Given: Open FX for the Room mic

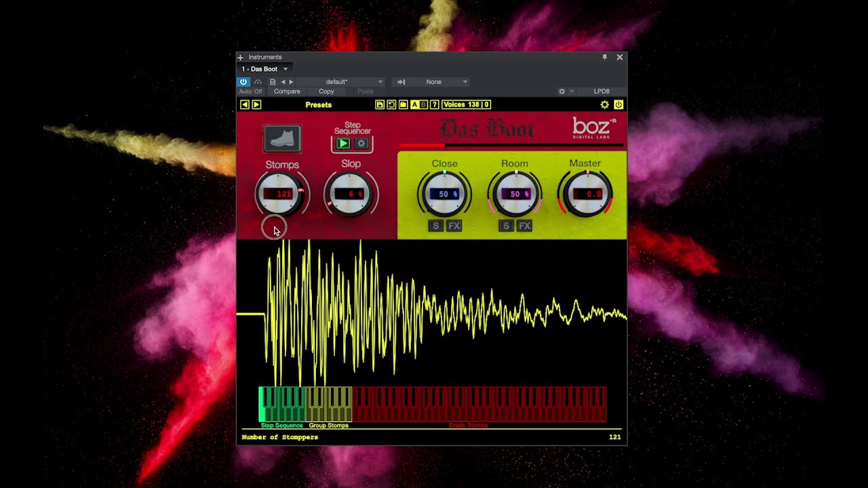Looking at the screenshot, I should 524,226.
